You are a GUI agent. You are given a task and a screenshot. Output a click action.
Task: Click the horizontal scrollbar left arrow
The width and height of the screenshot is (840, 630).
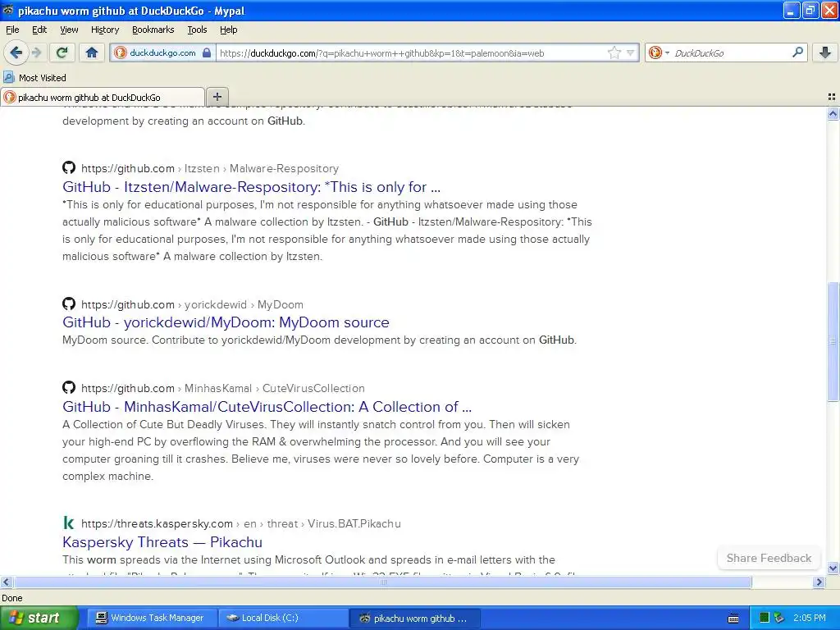[6, 582]
